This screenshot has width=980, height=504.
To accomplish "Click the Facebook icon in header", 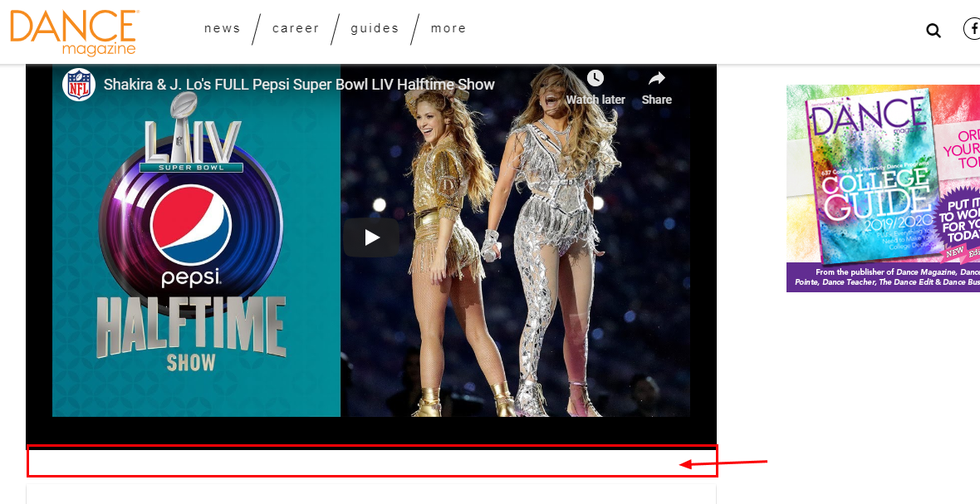I will click(x=973, y=30).
